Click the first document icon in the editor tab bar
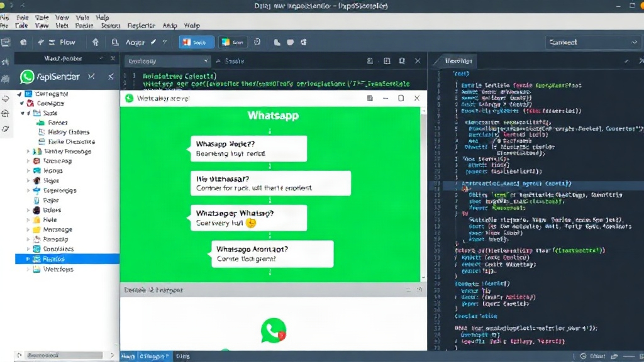Image resolution: width=644 pixels, height=362 pixels. pyautogui.click(x=370, y=61)
